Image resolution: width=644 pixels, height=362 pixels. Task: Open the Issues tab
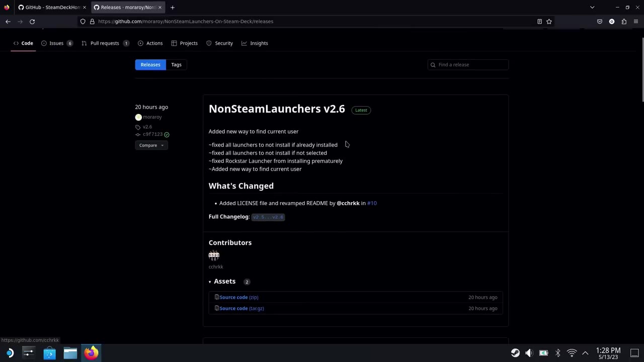pyautogui.click(x=57, y=43)
